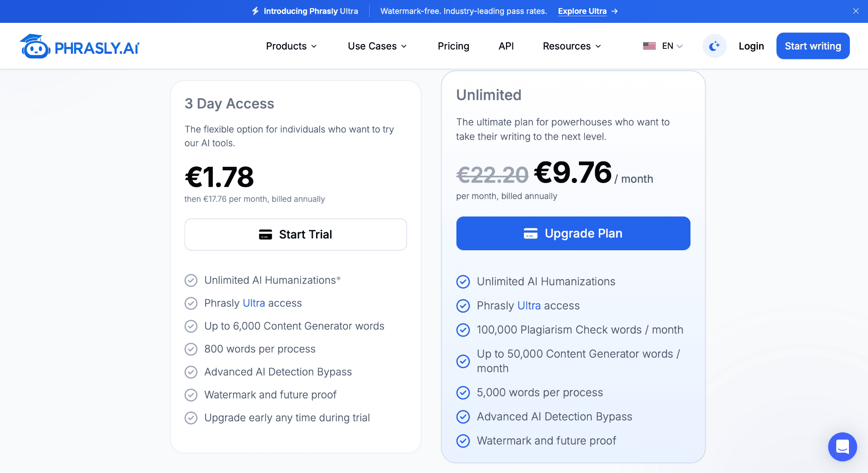The image size is (868, 473).
Task: Click the 3 Day Access heading
Action: 229,104
